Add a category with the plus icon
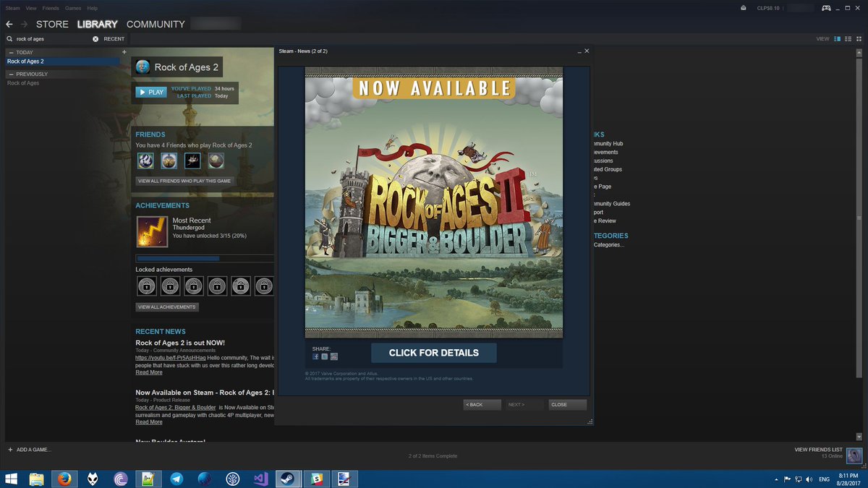This screenshot has width=868, height=488. pos(124,52)
